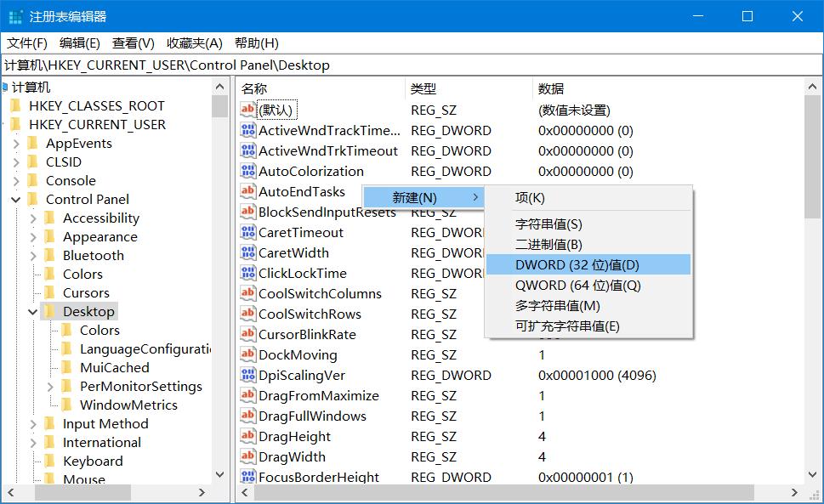824x504 pixels.
Task: Click the ActiveWndTrackTime DWORD icon
Action: point(249,130)
